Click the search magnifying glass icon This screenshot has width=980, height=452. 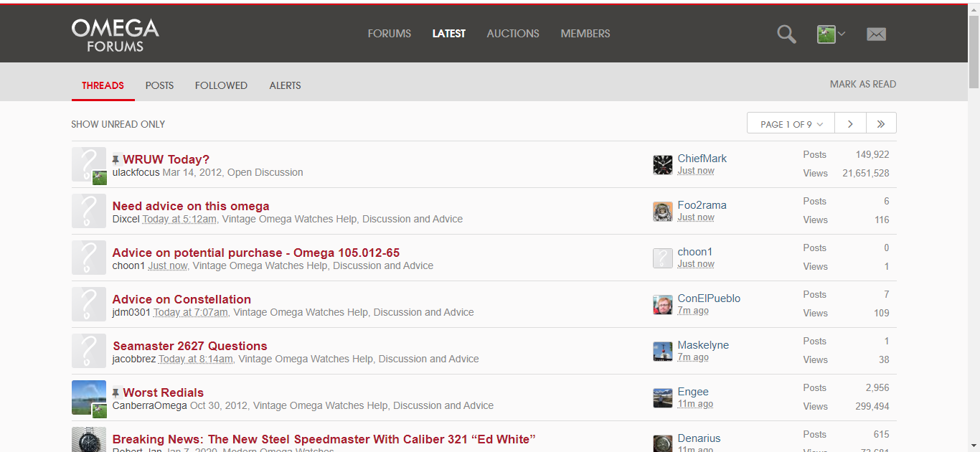(786, 34)
